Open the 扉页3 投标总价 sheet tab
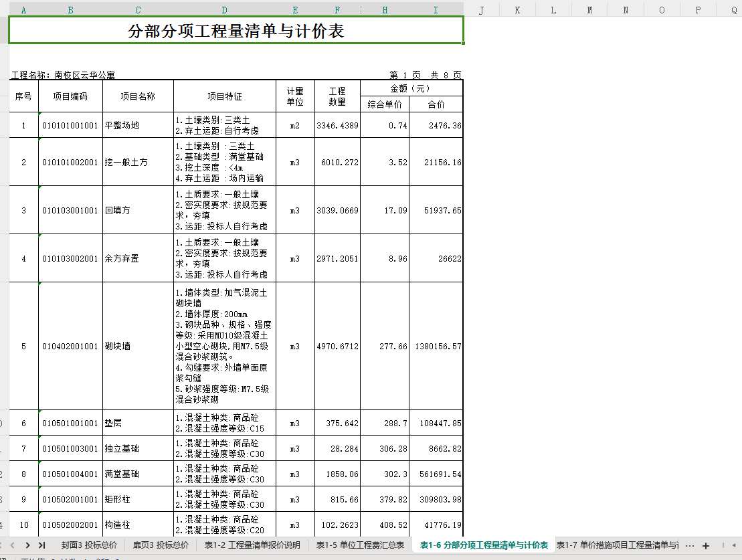Viewport: 742px width, 560px height. 161,545
